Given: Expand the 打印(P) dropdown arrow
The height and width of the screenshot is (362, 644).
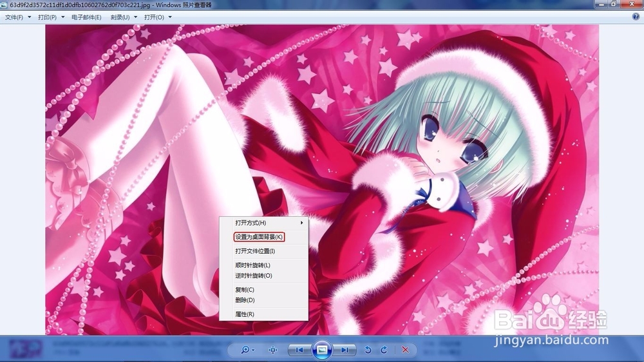Looking at the screenshot, I should 63,17.
